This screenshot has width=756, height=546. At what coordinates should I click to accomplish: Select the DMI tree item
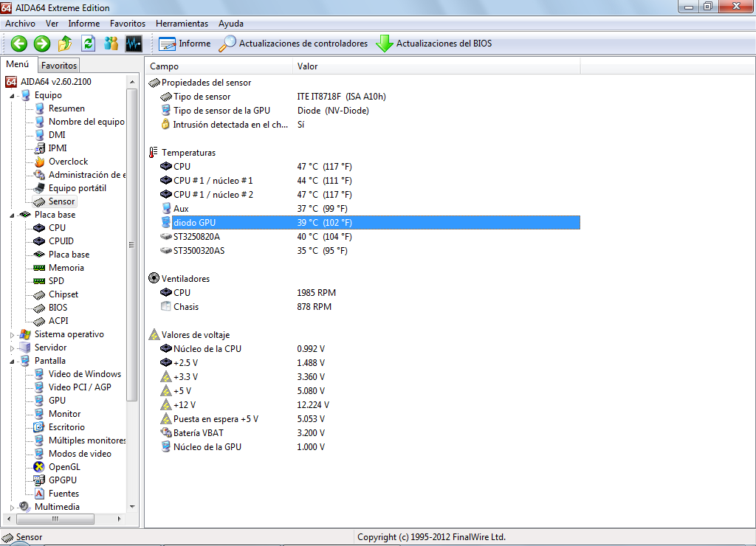click(57, 135)
